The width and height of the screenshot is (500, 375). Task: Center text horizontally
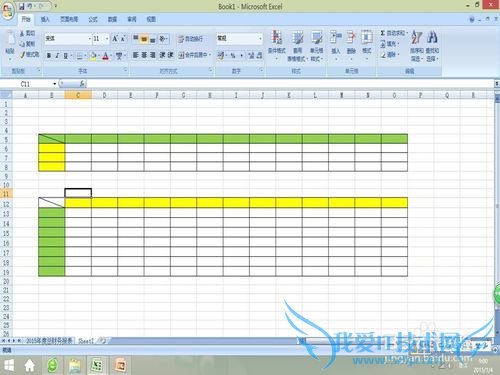coord(144,55)
